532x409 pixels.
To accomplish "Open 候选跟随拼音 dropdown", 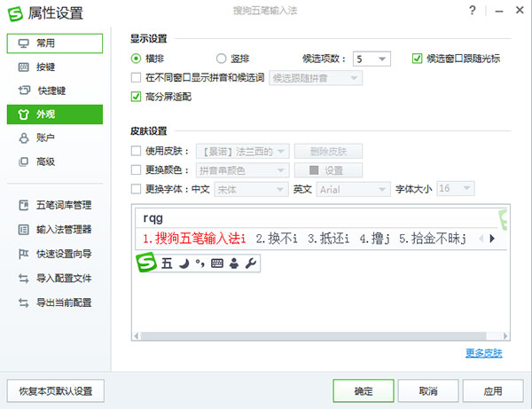I will click(x=316, y=78).
